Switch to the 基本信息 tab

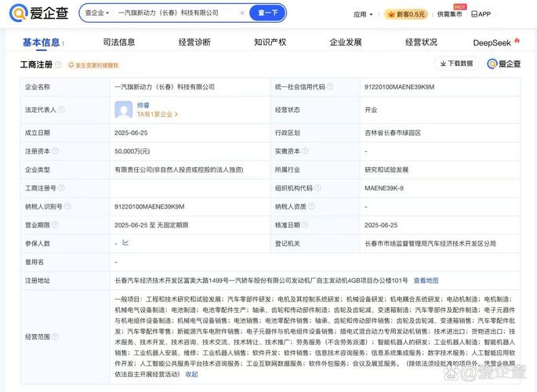tap(42, 42)
